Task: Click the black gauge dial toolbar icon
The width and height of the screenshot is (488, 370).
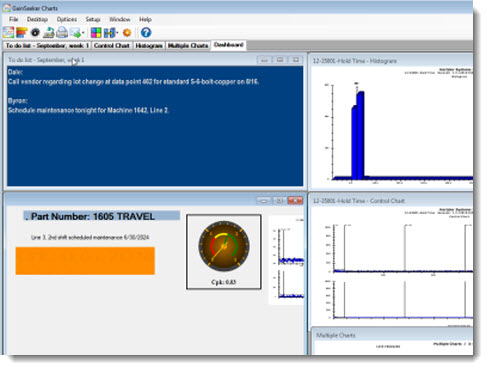Action: 35,32
